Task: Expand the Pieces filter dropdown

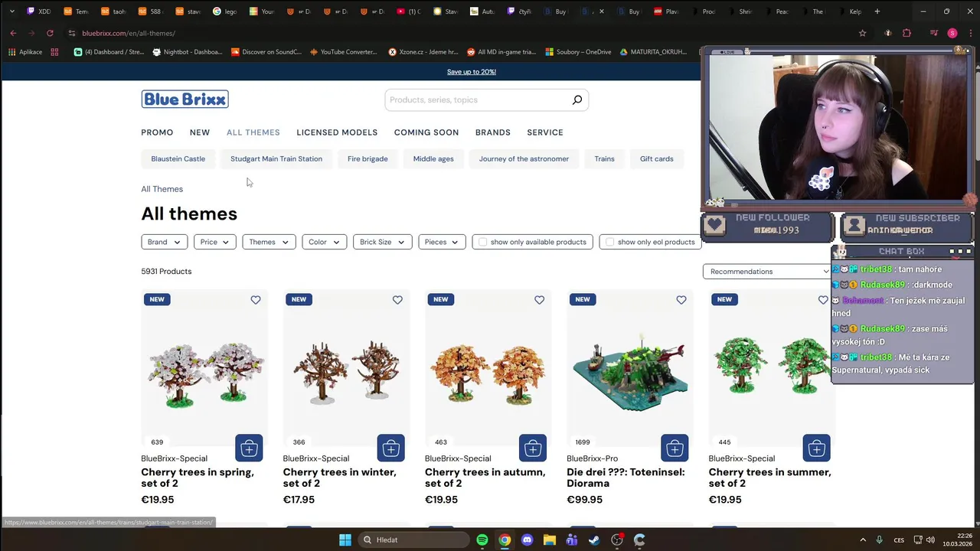Action: pos(441,242)
